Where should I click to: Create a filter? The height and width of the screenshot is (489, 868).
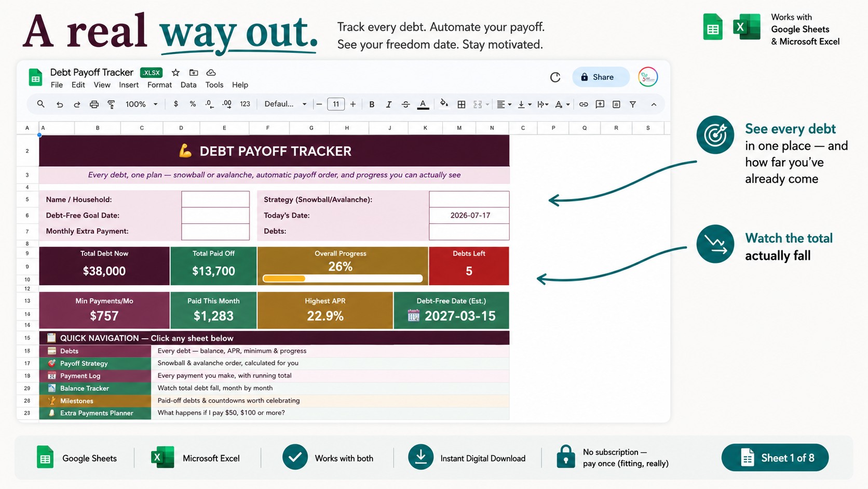tap(633, 104)
